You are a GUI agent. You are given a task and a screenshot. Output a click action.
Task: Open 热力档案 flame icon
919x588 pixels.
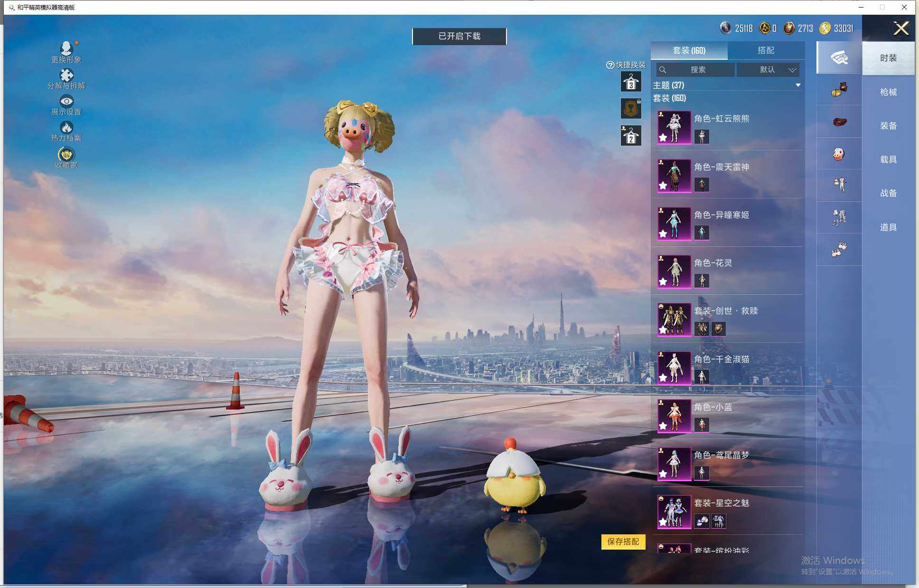(66, 127)
